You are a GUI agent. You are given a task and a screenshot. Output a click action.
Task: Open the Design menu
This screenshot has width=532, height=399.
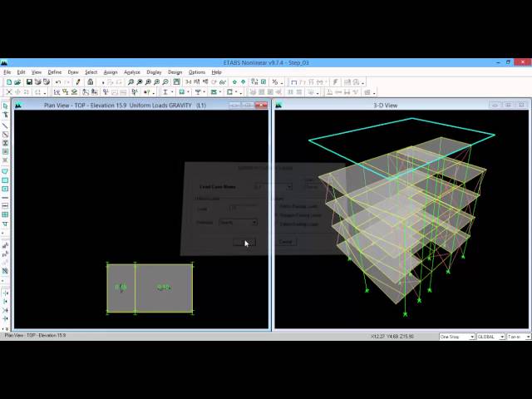(175, 72)
